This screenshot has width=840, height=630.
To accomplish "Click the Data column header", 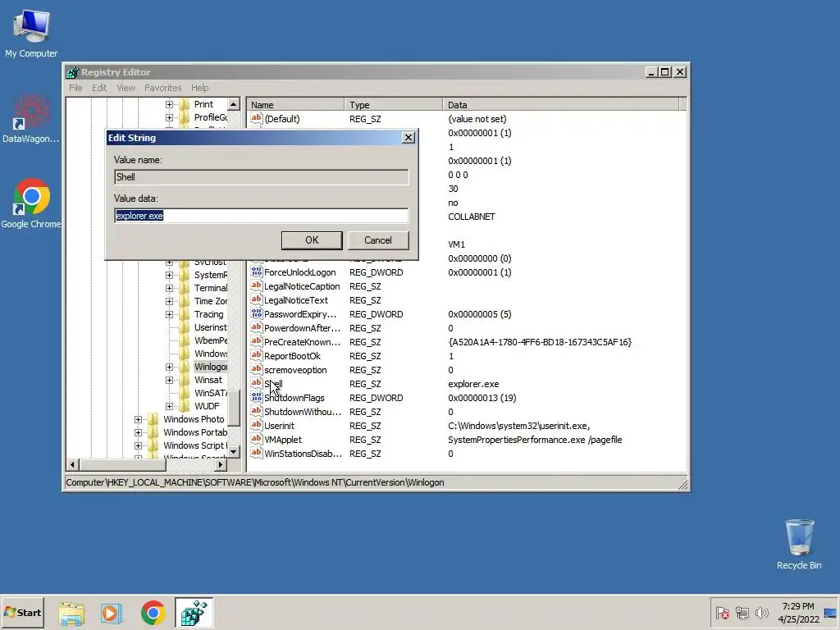I will (561, 104).
